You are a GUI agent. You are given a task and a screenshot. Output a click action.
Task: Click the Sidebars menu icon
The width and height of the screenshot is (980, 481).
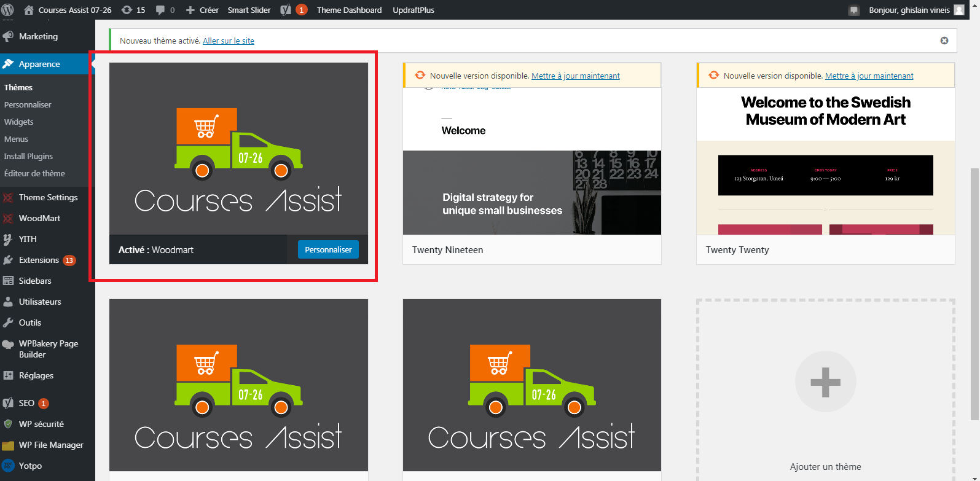8,281
